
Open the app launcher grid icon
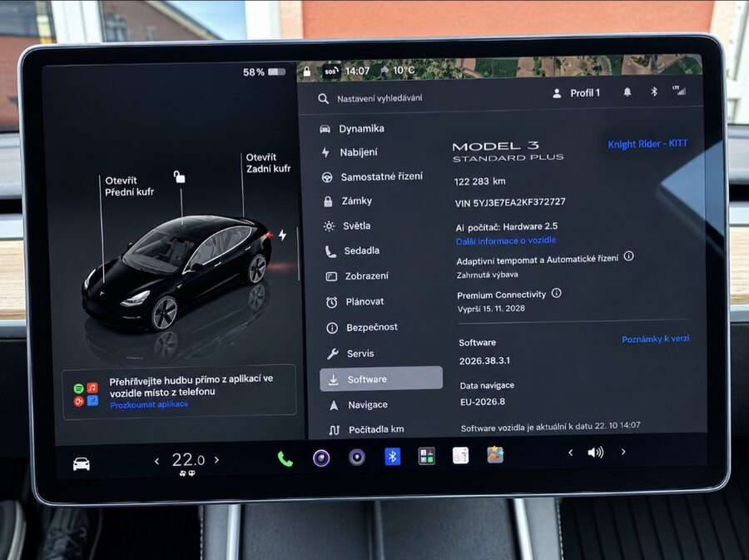point(427,456)
